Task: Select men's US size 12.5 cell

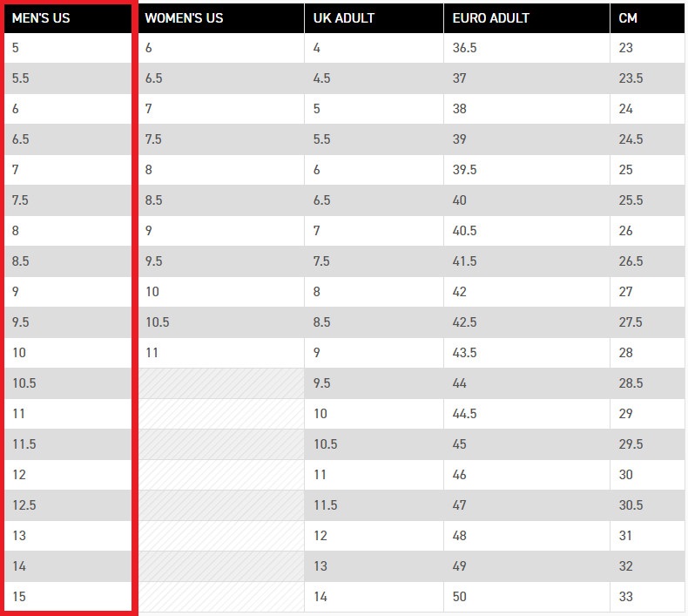Action: tap(68, 505)
